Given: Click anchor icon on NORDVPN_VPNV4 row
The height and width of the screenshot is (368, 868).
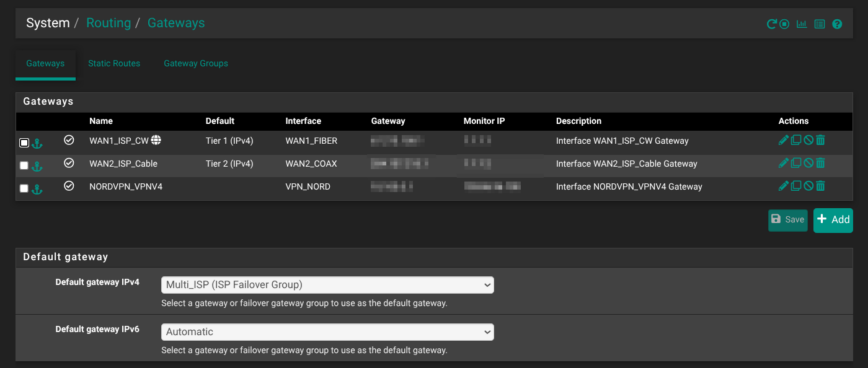Looking at the screenshot, I should (37, 189).
